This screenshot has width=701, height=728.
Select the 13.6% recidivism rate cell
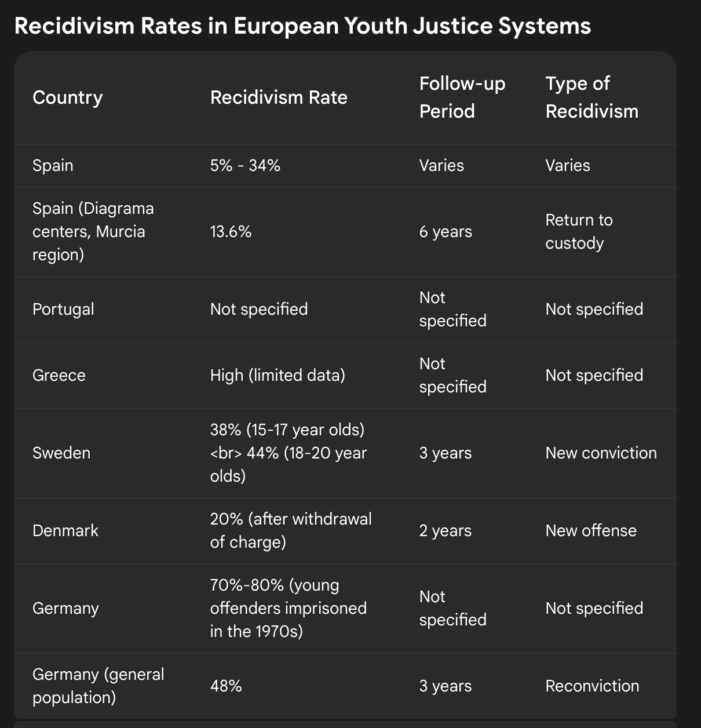(231, 232)
